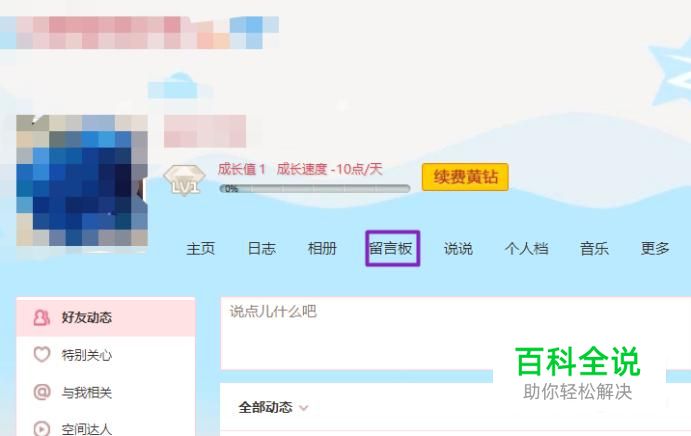The width and height of the screenshot is (691, 436).
Task: Click the 说点儿什么吧 input box
Action: tap(456, 333)
